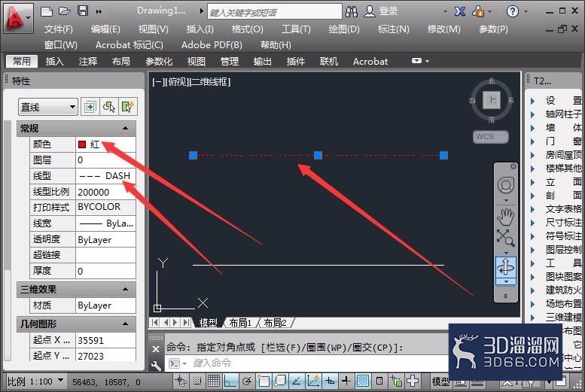Click the New drawing icon
Screen dimensions: 585x392
pos(46,11)
